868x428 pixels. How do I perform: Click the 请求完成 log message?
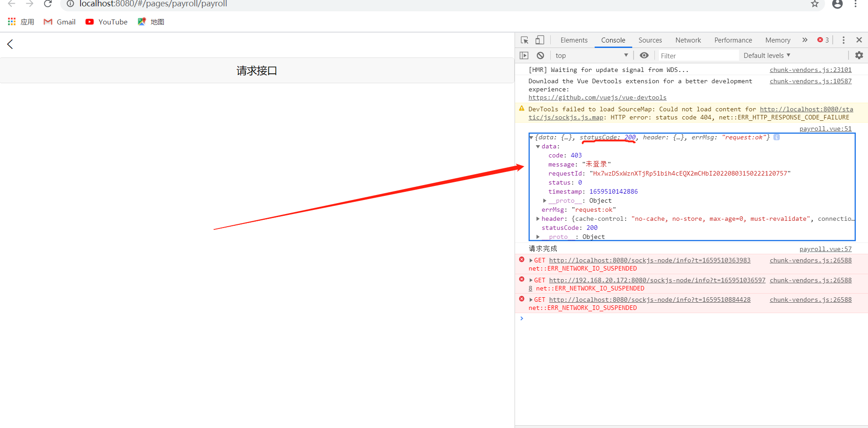click(x=543, y=248)
